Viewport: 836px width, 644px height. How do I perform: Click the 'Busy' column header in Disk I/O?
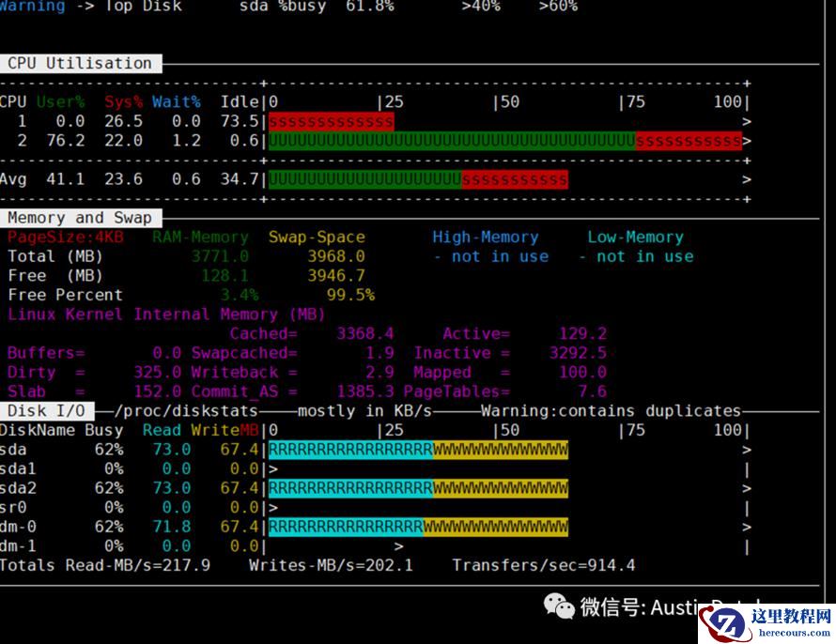(x=104, y=430)
